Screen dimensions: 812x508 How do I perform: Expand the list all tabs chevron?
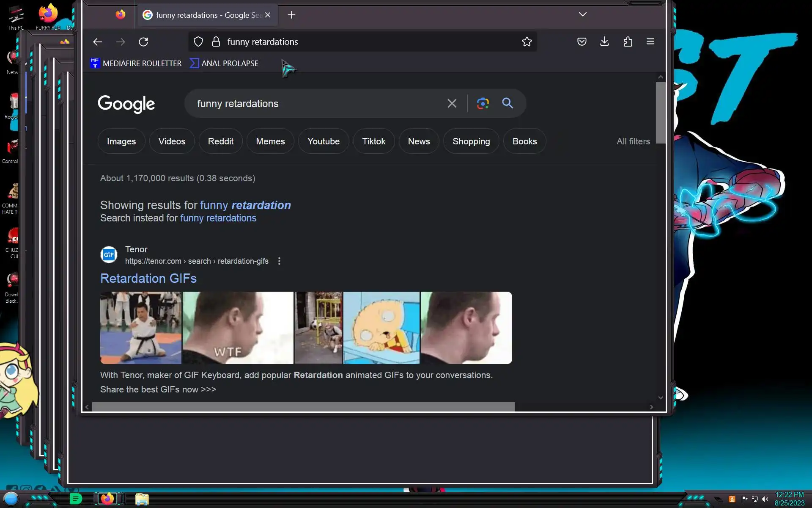tap(582, 14)
